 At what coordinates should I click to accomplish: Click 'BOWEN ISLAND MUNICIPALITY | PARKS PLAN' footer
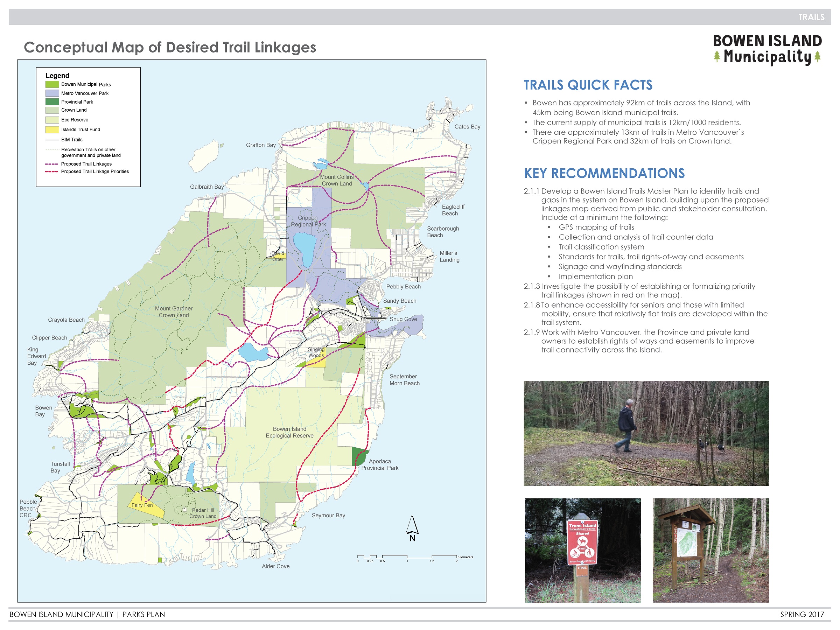click(x=87, y=615)
